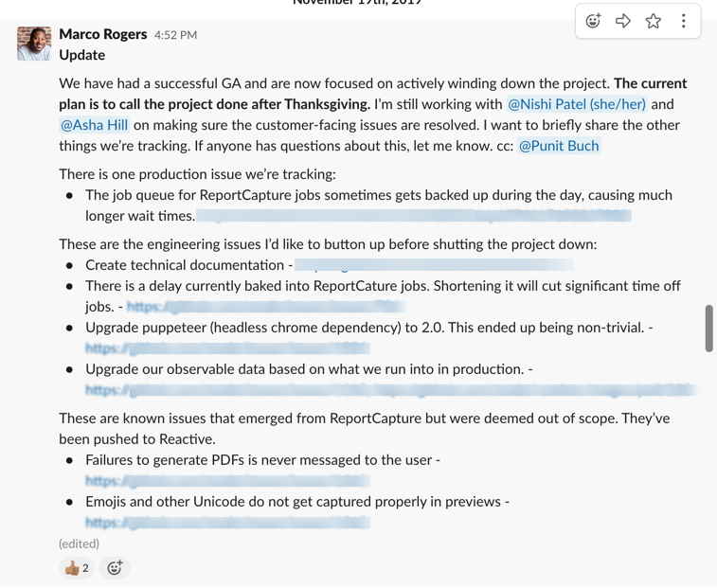Open the Create technical documentation link
717x588 pixels.
coord(435,265)
